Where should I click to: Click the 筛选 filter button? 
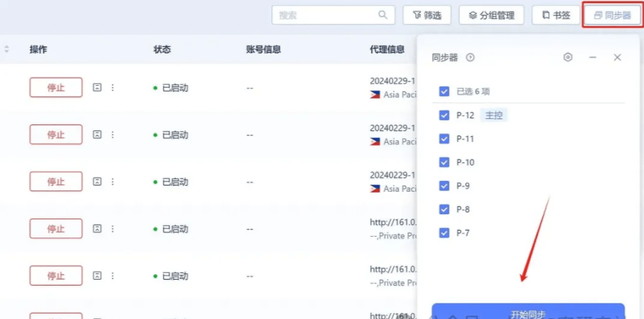[427, 15]
